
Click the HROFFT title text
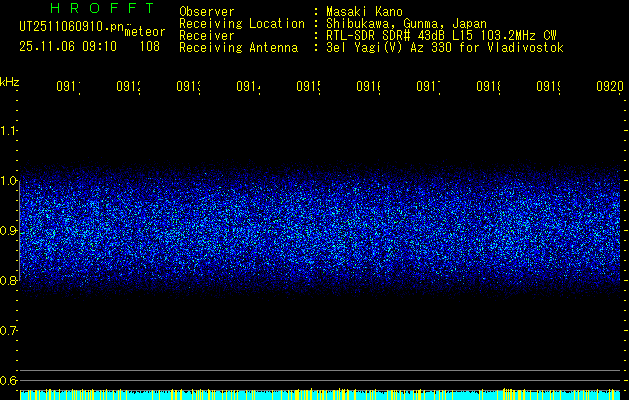pos(103,8)
